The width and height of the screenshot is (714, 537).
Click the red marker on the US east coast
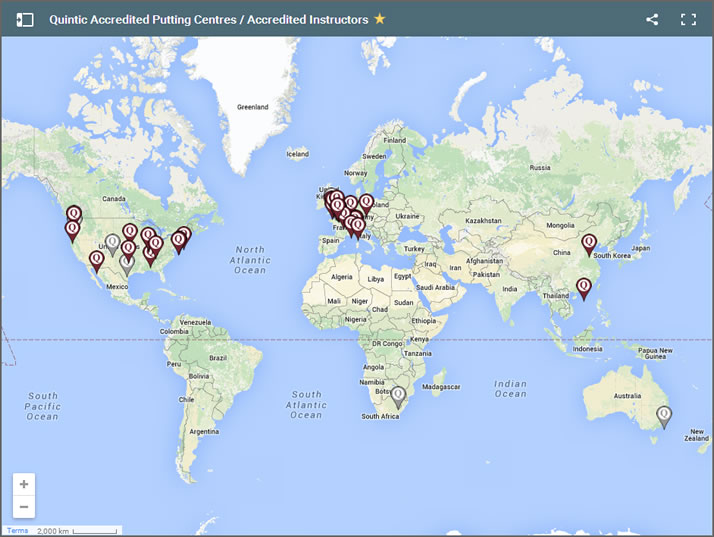tap(183, 237)
